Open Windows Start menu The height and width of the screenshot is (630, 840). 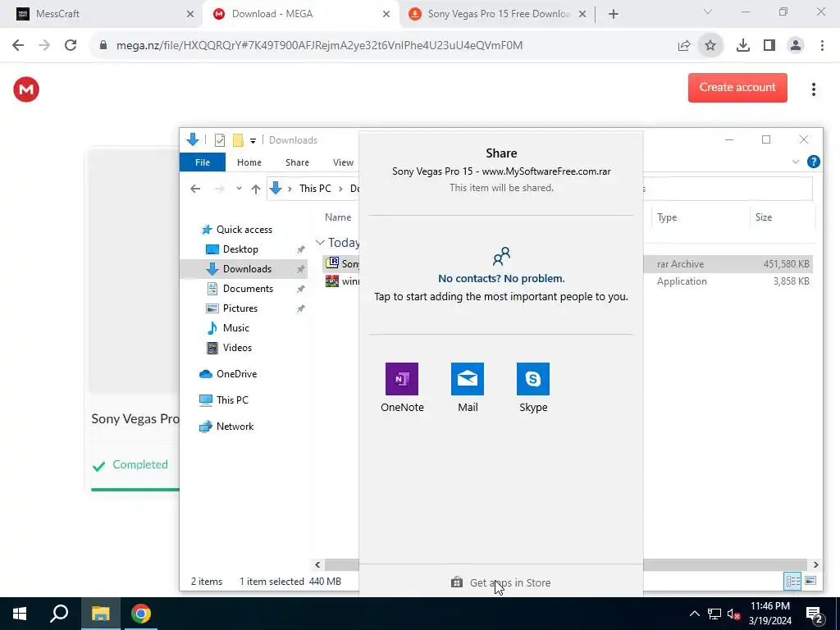point(20,614)
